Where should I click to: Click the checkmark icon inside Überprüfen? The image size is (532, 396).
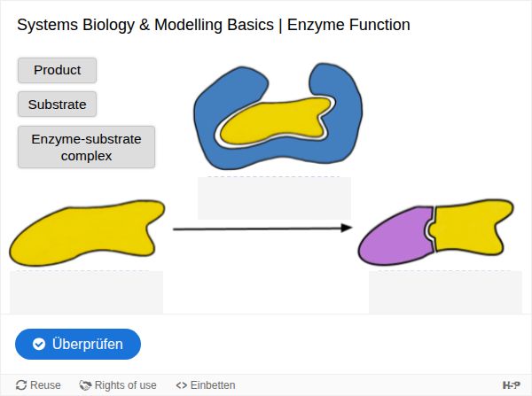(x=39, y=344)
